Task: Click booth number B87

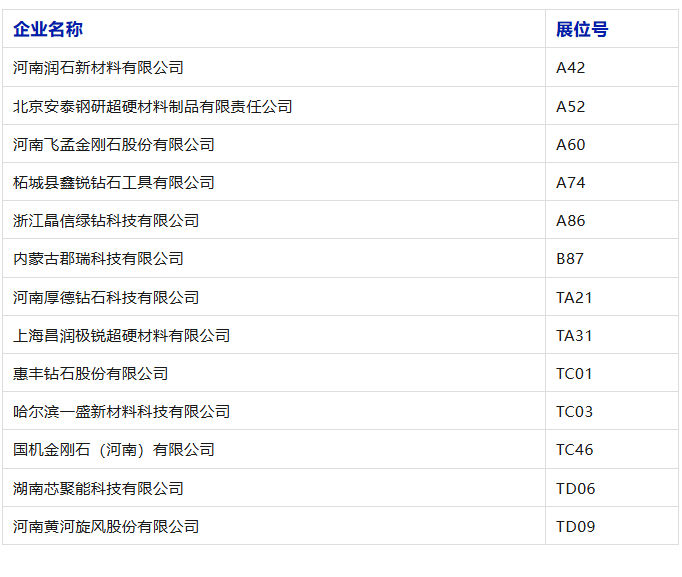Action: point(570,259)
